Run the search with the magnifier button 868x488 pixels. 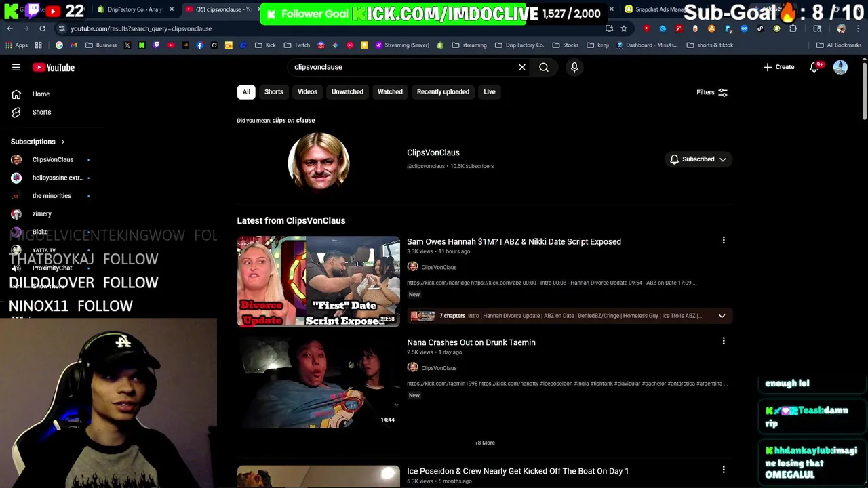[x=544, y=67]
